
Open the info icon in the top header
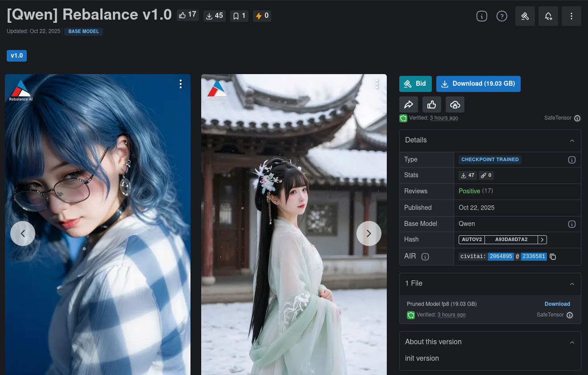point(481,16)
